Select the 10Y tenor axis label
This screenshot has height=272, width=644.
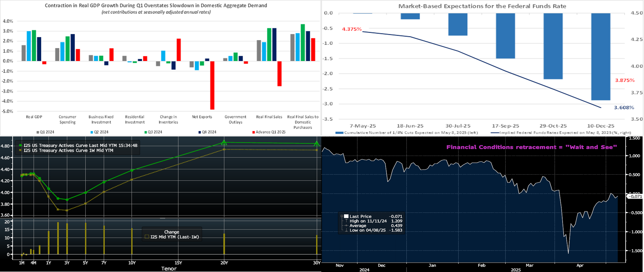(x=132, y=263)
